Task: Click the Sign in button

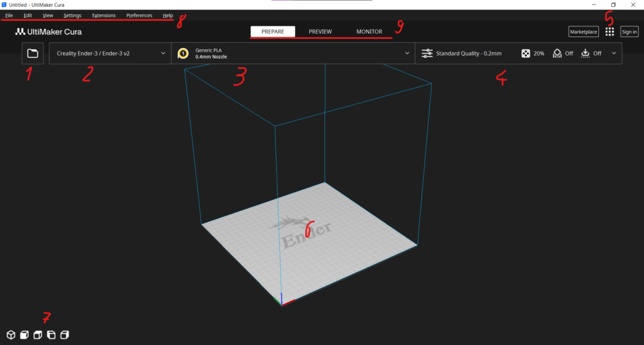Action: pyautogui.click(x=629, y=31)
